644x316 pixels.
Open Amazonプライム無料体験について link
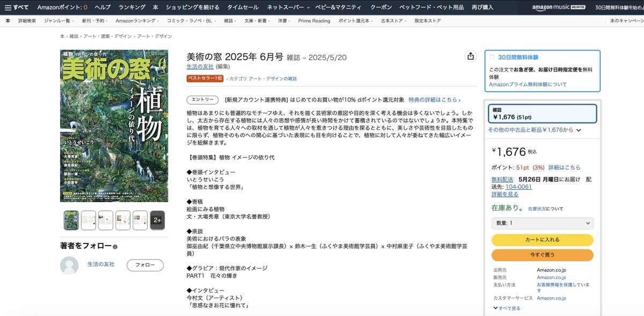(x=528, y=84)
